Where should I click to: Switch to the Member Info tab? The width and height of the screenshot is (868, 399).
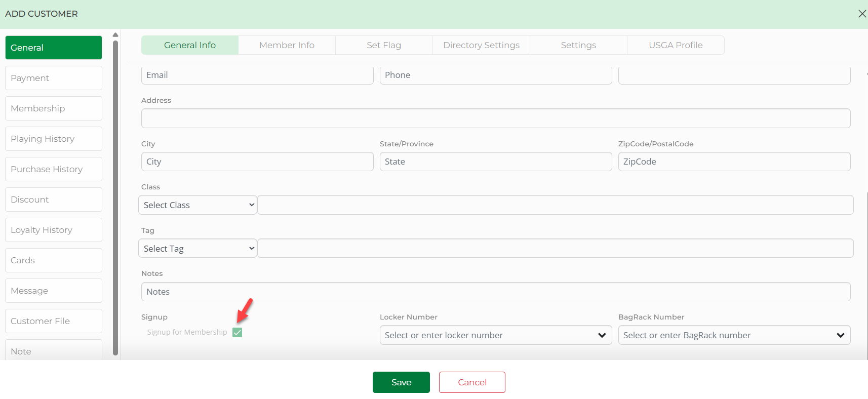point(287,45)
